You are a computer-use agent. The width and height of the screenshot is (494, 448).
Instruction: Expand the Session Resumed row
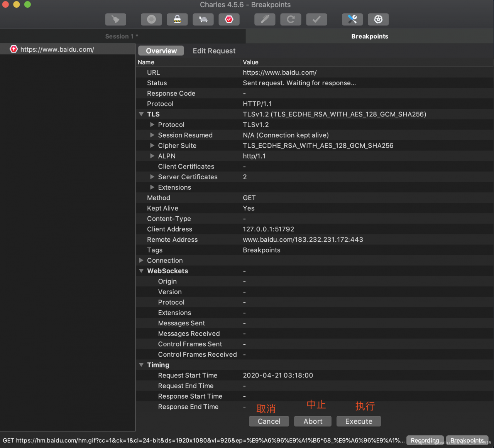152,135
